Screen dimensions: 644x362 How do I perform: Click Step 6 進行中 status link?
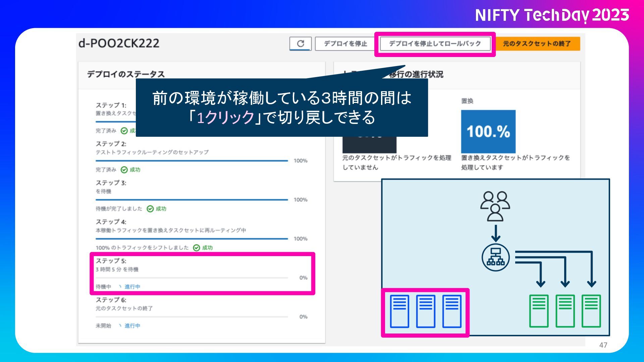tap(132, 325)
